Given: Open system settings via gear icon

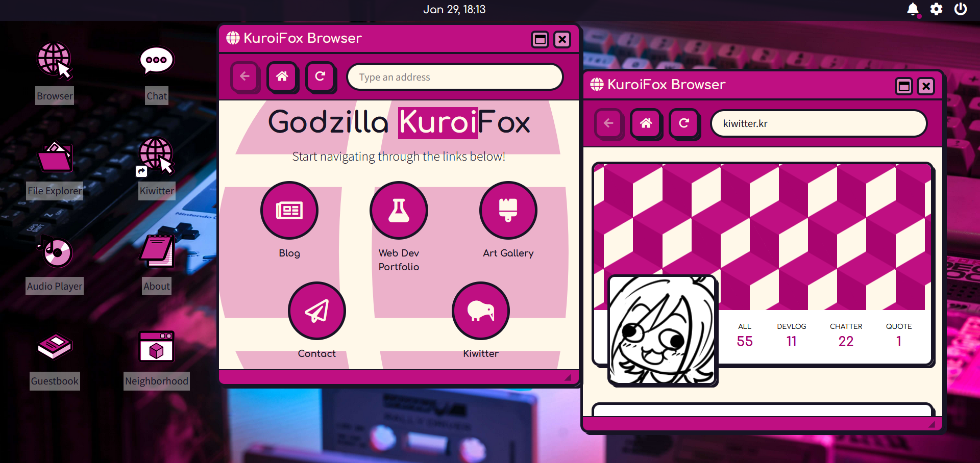Looking at the screenshot, I should [937, 9].
